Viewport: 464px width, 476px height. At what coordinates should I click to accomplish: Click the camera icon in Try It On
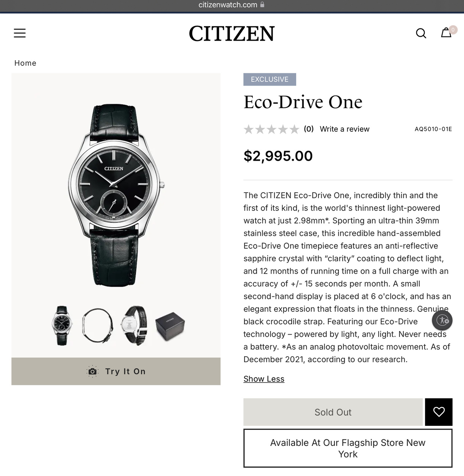point(93,372)
